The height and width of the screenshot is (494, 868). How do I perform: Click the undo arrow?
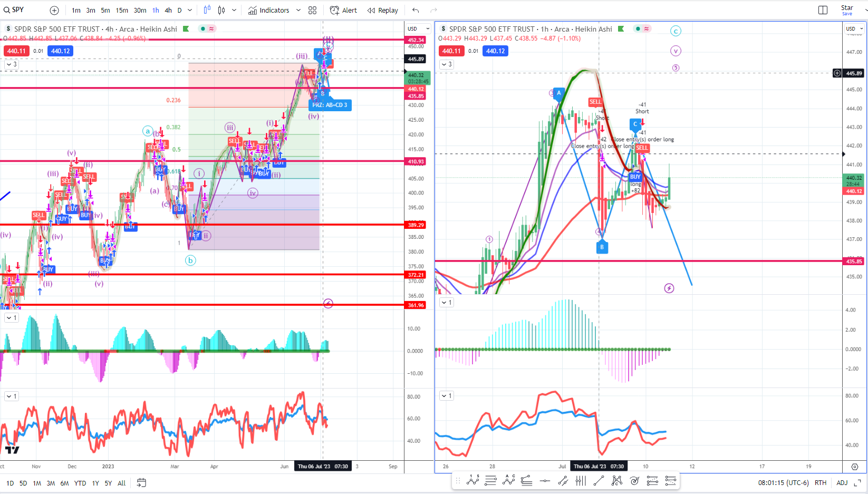point(416,11)
